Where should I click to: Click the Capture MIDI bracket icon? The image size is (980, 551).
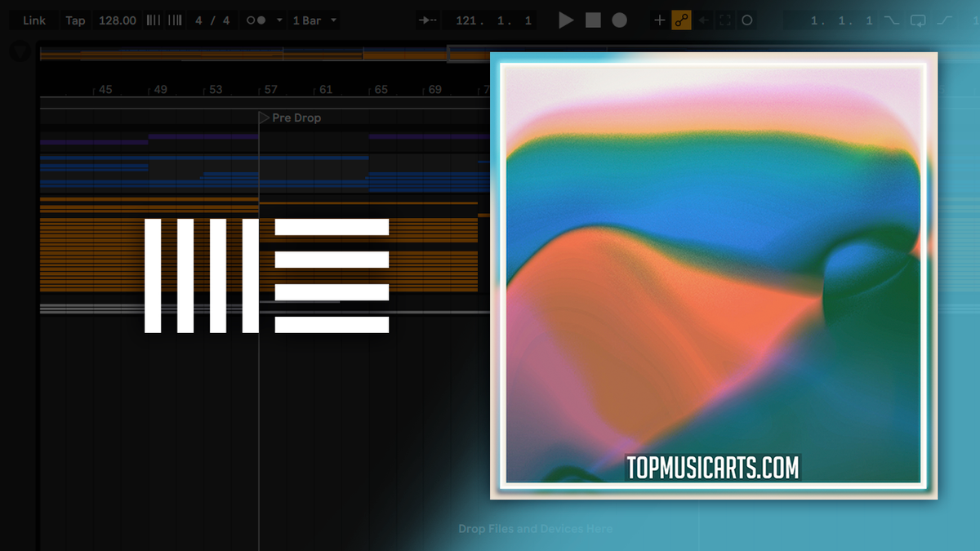pyautogui.click(x=725, y=20)
